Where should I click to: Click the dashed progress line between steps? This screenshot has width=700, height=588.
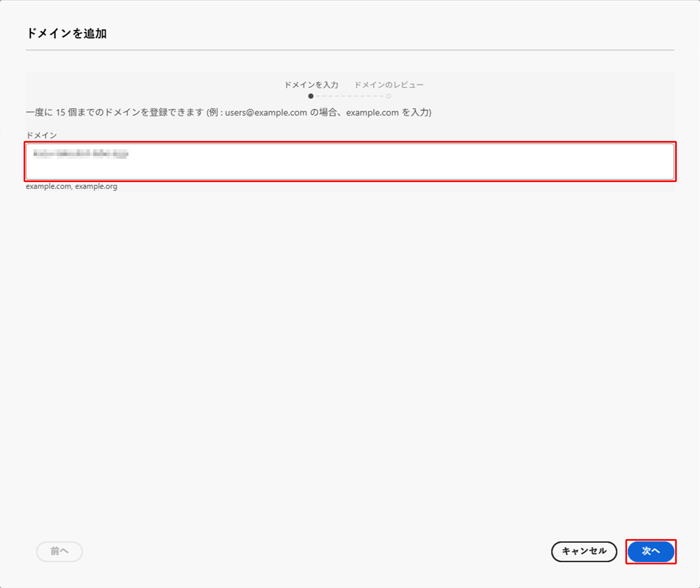(349, 96)
